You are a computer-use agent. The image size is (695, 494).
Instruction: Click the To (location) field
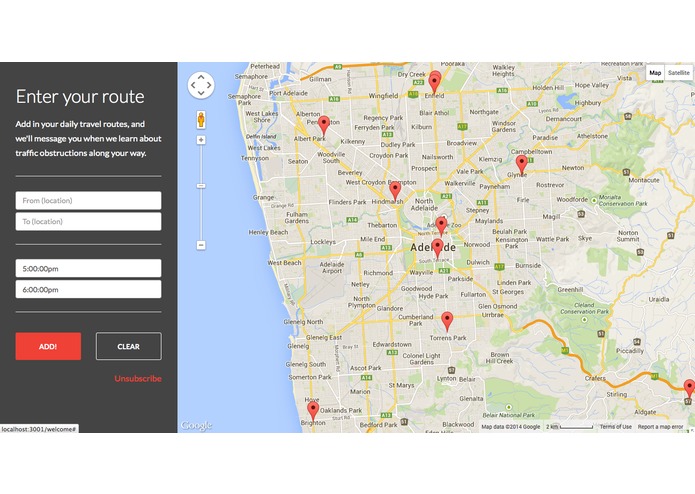(x=88, y=222)
